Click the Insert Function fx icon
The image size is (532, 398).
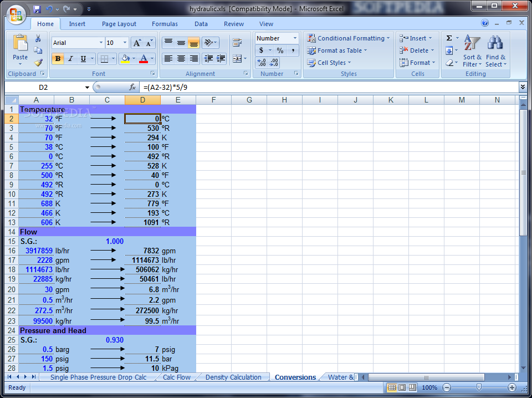[132, 87]
